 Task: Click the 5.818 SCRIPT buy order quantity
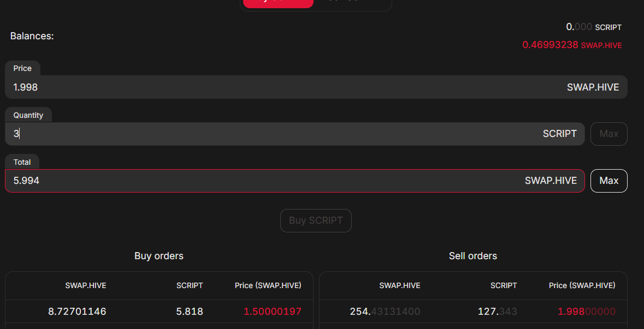[190, 312]
